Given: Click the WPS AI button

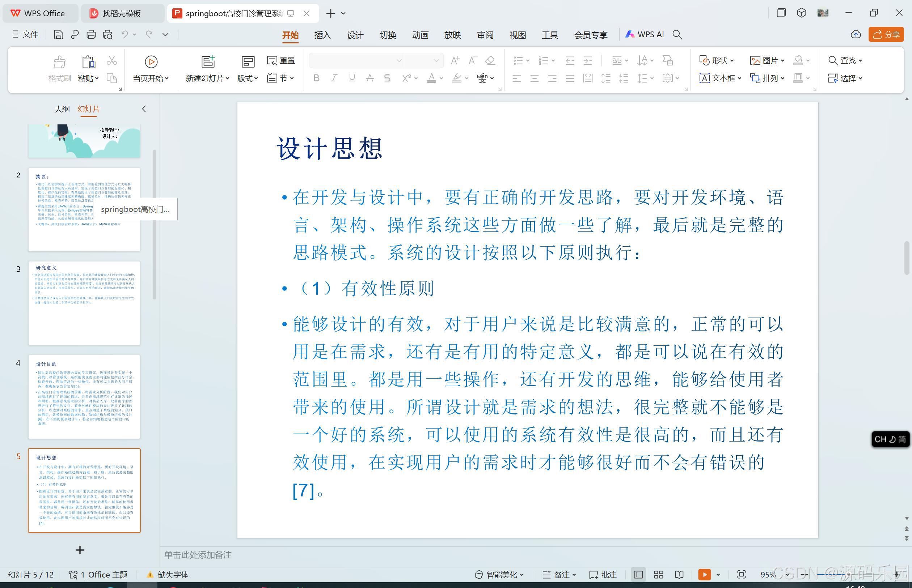Looking at the screenshot, I should (645, 35).
